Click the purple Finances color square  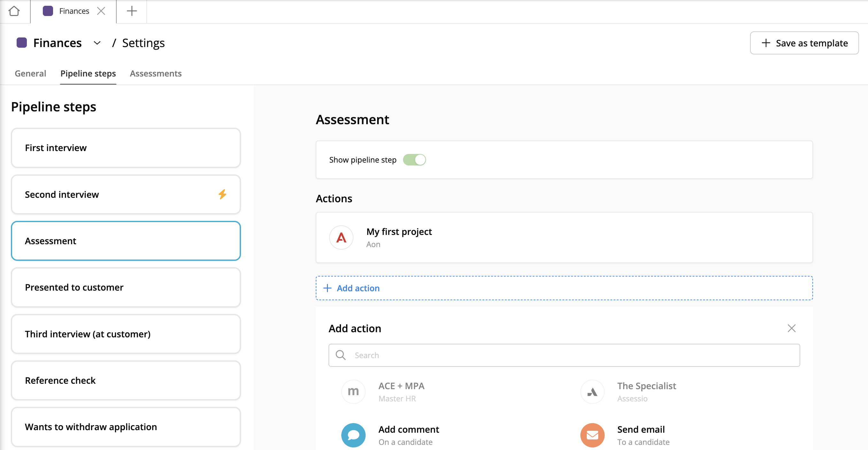point(21,43)
